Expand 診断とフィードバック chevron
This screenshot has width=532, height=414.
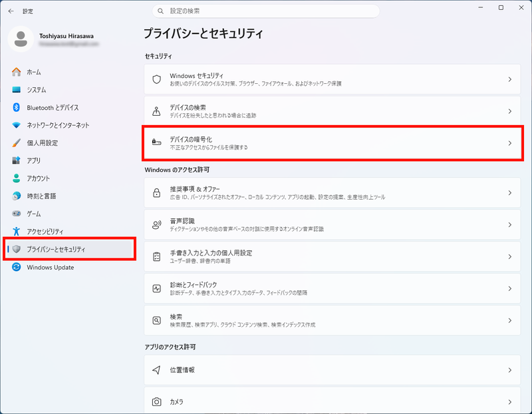click(x=509, y=288)
